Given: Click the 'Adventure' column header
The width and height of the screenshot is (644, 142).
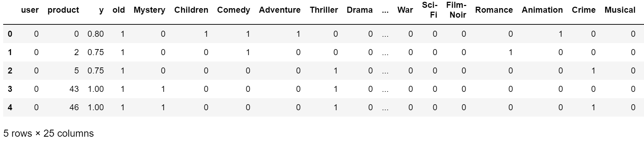Looking at the screenshot, I should [x=280, y=10].
